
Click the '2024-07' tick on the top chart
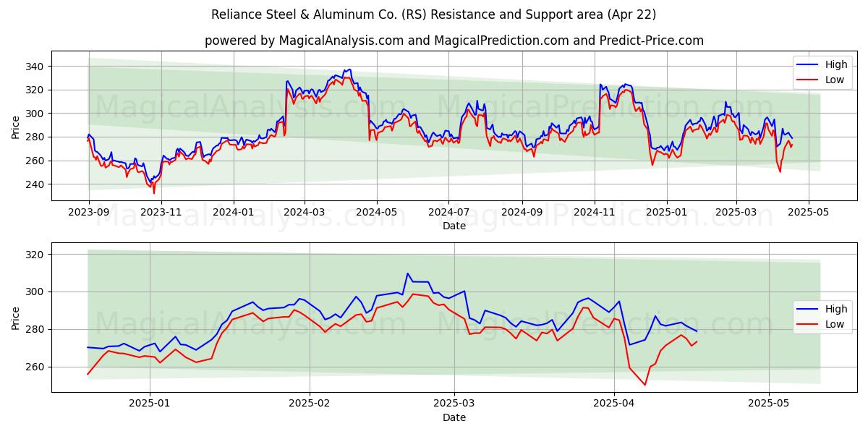click(x=448, y=213)
